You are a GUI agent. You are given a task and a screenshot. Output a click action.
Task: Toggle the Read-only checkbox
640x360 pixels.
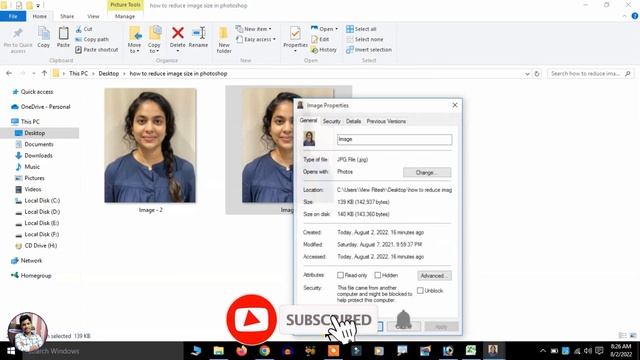point(340,275)
